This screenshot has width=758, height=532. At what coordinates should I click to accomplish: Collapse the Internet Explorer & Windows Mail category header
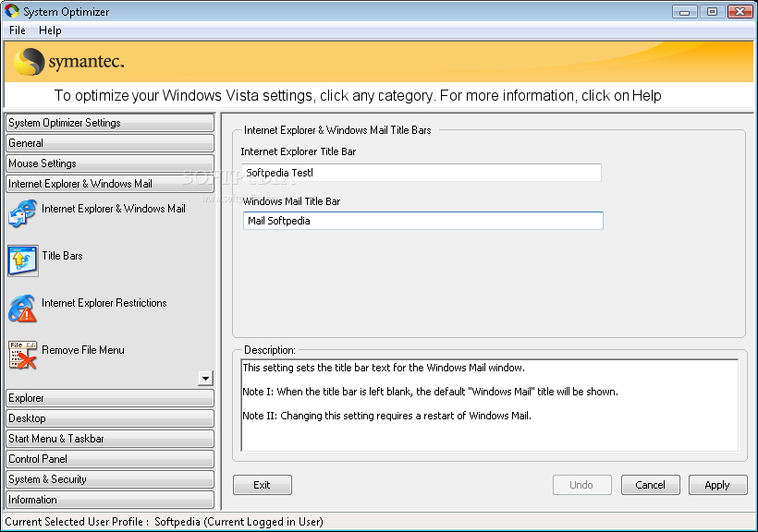pyautogui.click(x=110, y=184)
